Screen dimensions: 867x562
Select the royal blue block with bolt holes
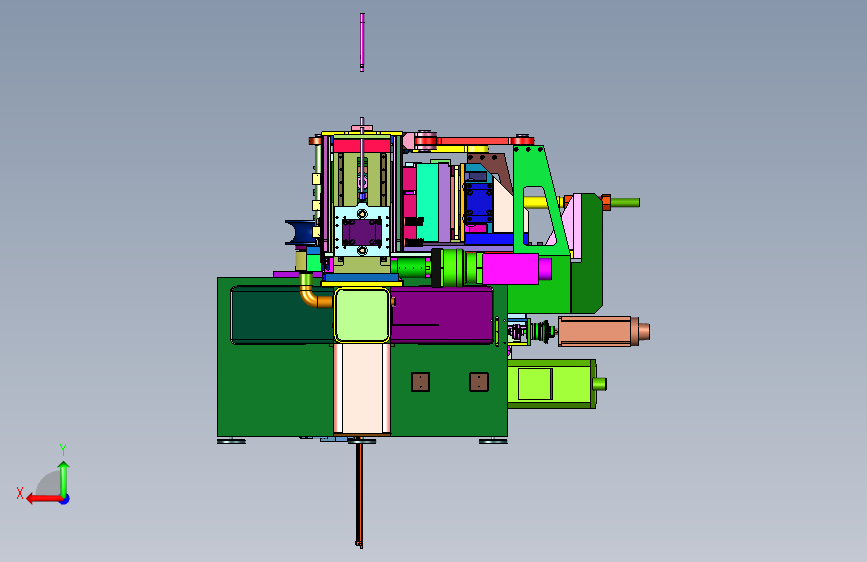click(x=479, y=203)
